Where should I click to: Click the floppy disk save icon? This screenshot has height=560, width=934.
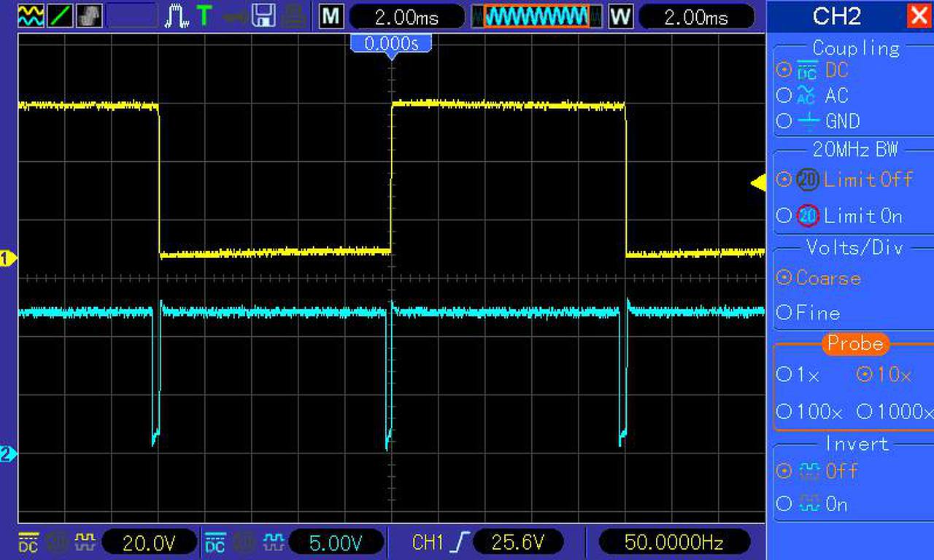pyautogui.click(x=263, y=15)
